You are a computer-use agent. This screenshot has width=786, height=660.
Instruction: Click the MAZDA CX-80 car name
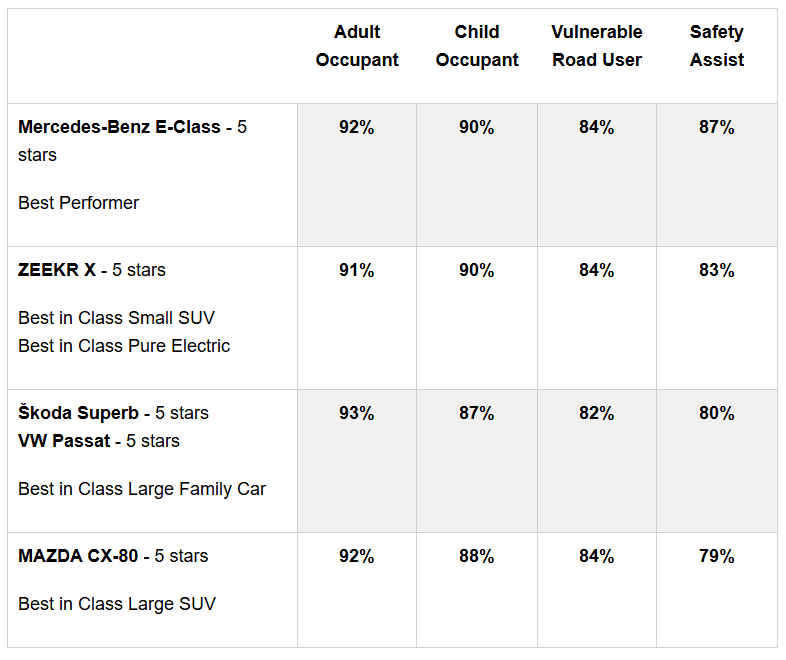coord(78,556)
